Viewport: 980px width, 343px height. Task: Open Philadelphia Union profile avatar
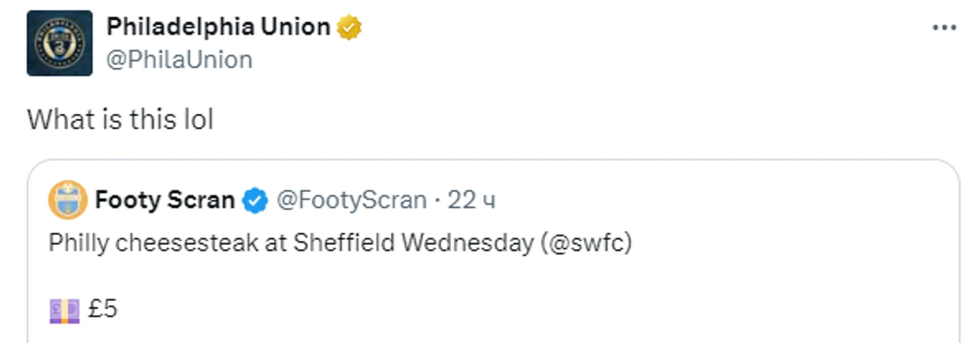tap(60, 43)
